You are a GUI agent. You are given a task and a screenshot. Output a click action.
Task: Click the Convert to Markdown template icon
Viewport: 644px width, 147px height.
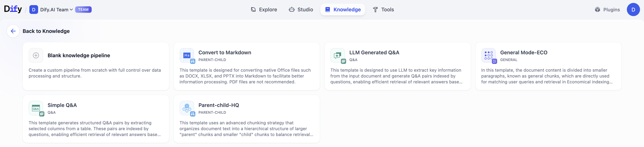pyautogui.click(x=187, y=55)
